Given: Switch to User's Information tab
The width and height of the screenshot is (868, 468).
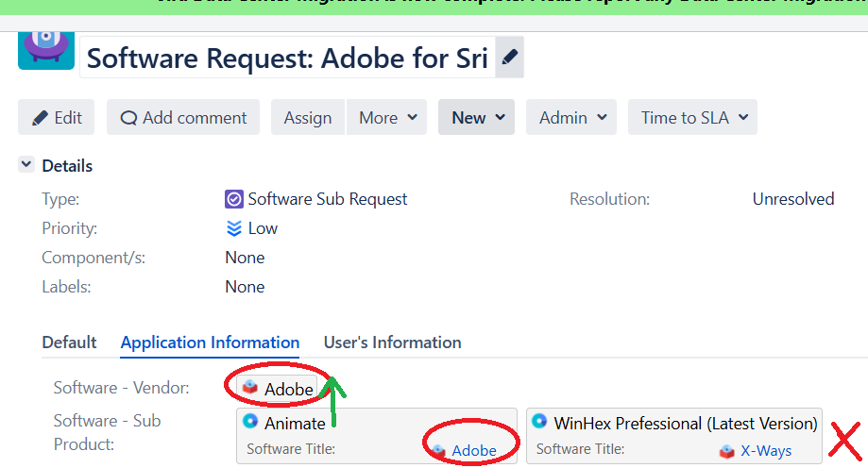Looking at the screenshot, I should pos(393,343).
